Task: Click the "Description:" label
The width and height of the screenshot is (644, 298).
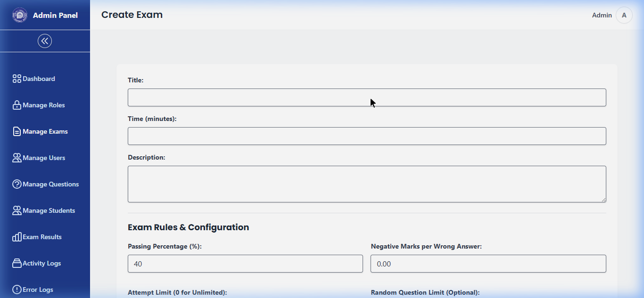Action: tap(147, 157)
